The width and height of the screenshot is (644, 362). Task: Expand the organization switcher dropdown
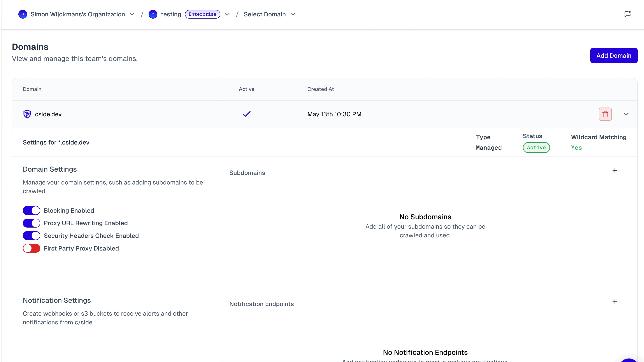coord(132,14)
